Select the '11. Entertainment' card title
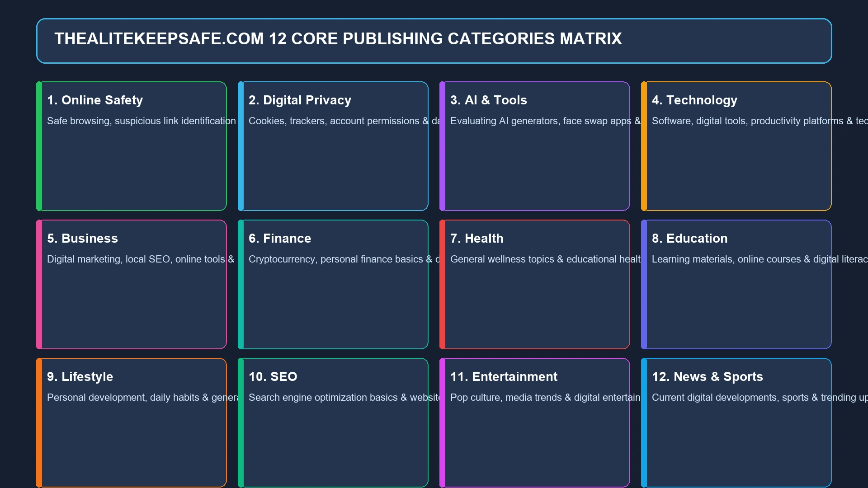This screenshot has width=868, height=488. click(504, 377)
